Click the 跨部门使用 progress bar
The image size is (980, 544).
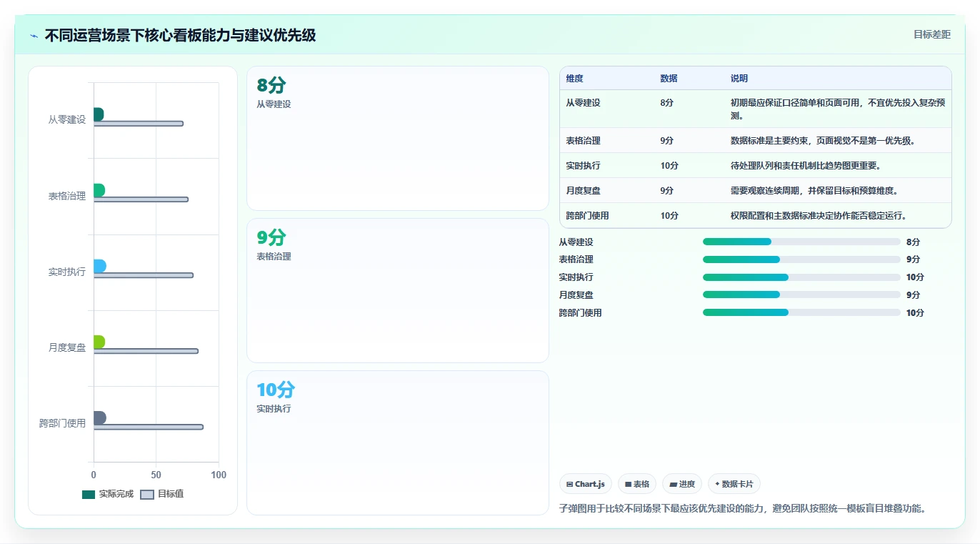coord(801,312)
